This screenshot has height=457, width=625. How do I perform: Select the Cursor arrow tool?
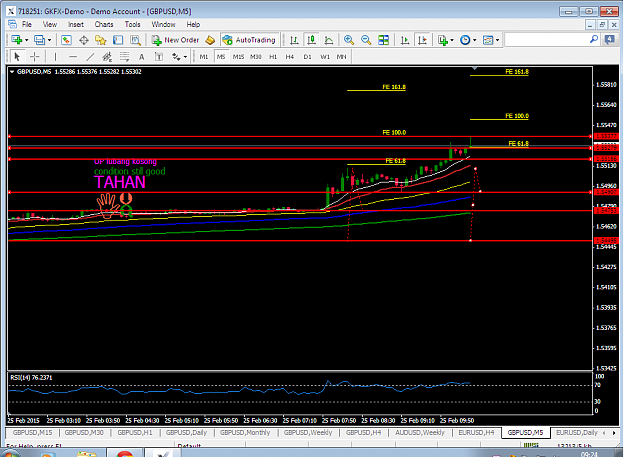coord(17,57)
